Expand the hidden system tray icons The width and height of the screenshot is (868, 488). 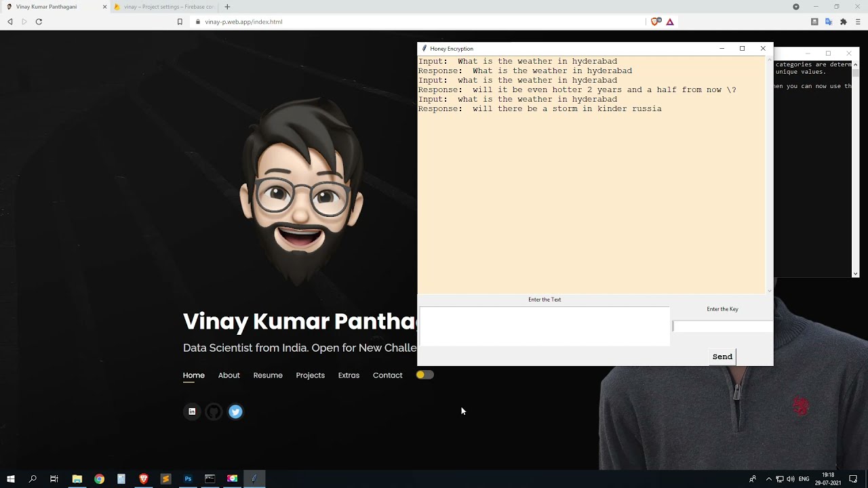(768, 479)
